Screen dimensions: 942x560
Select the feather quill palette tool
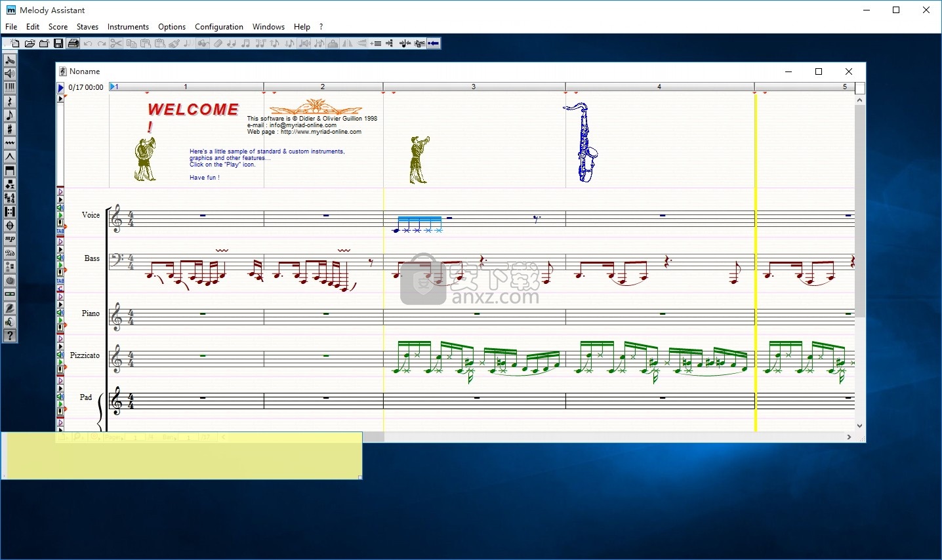10,308
